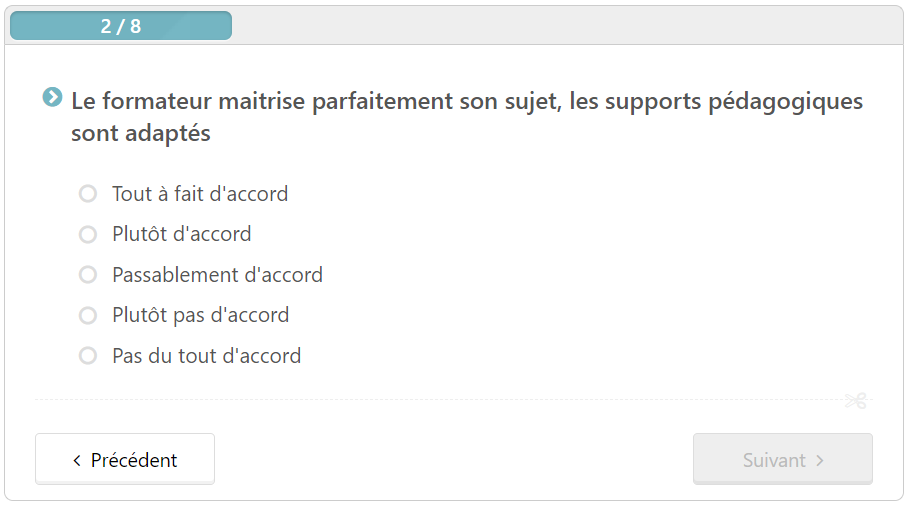Choose the "Plutôt d'accord" radio circle

point(88,234)
